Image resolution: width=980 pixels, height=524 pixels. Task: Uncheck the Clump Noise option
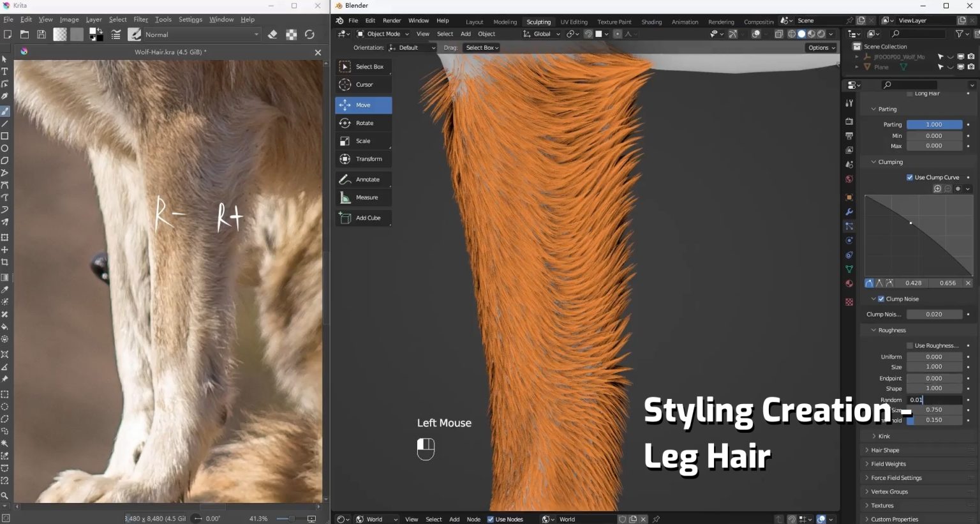[880, 298]
